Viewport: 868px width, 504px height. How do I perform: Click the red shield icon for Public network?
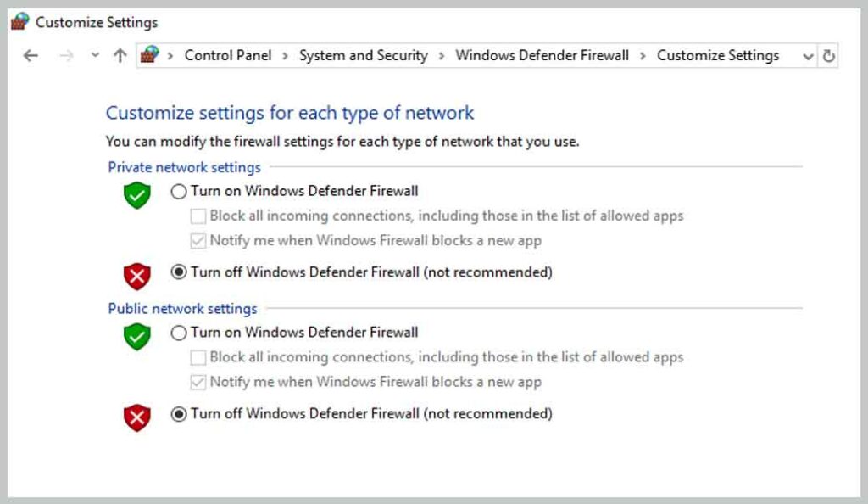click(136, 416)
